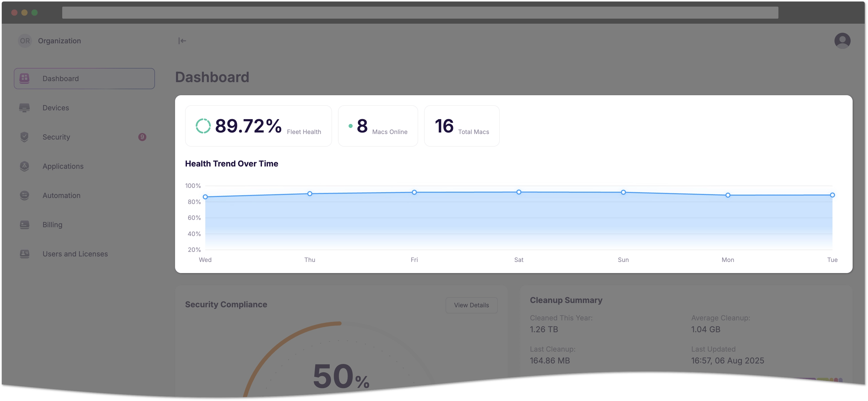Click the Fleet Health ring icon
The height and width of the screenshot is (401, 868).
pos(203,126)
